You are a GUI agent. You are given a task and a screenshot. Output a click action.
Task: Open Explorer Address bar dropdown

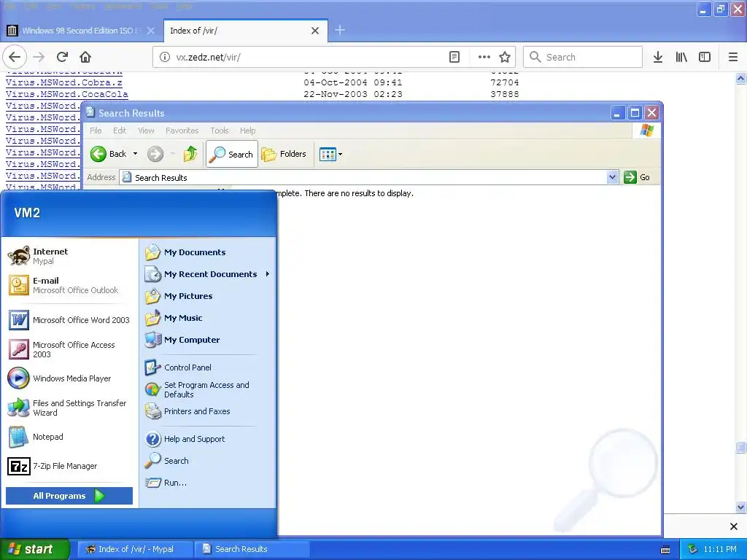613,178
